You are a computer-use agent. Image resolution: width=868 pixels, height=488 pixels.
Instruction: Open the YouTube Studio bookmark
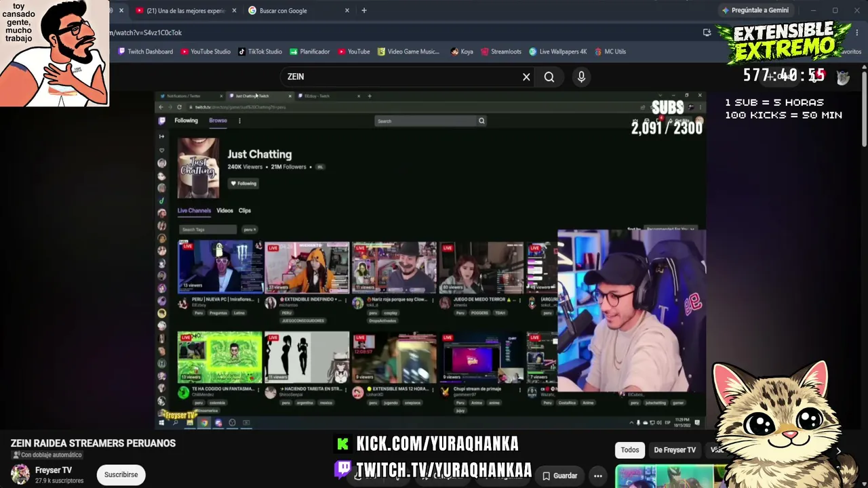pyautogui.click(x=205, y=52)
